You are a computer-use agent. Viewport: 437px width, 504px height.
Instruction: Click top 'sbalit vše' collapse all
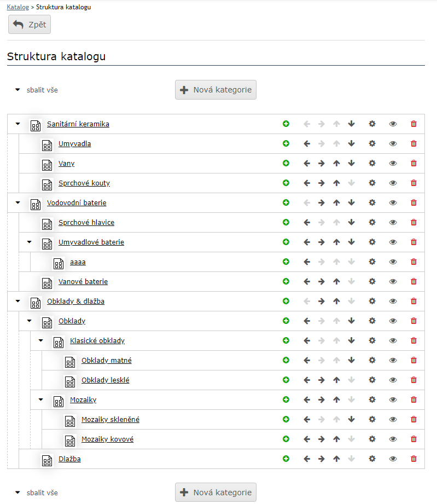coord(36,90)
